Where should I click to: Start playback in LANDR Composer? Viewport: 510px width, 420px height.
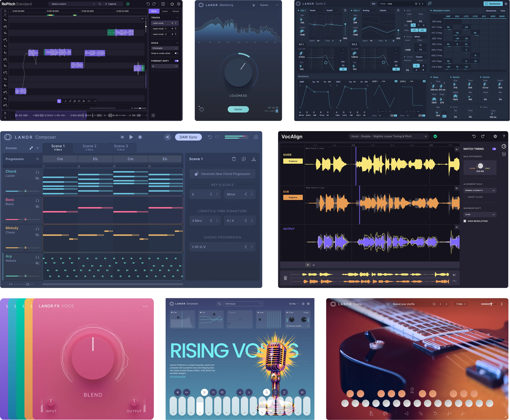click(x=131, y=137)
